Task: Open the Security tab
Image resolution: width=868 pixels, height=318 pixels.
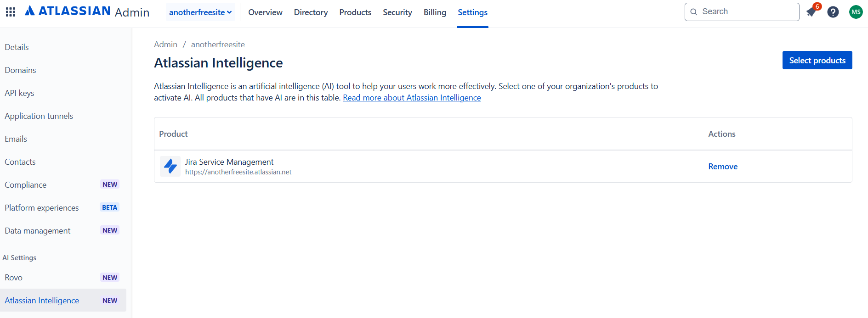Action: [397, 12]
